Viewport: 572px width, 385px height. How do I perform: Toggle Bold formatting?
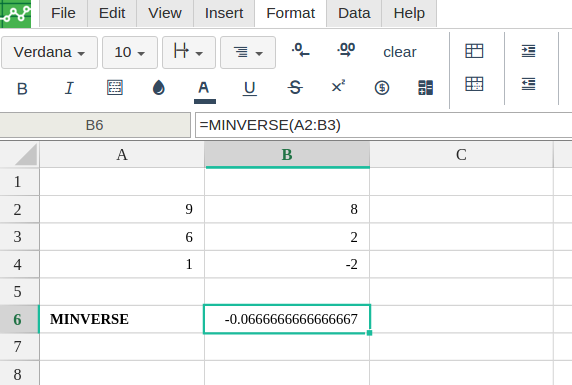click(22, 89)
